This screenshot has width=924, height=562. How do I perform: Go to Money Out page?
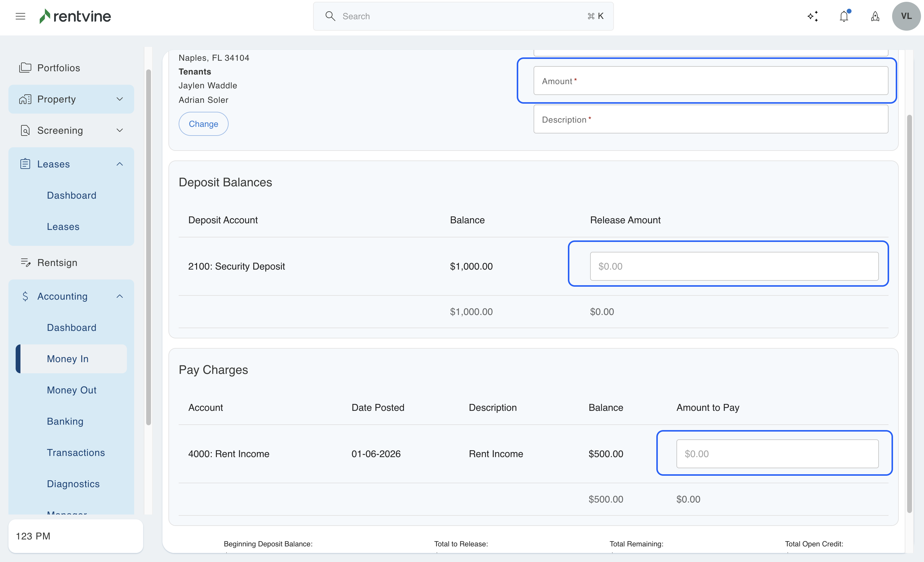[72, 390]
